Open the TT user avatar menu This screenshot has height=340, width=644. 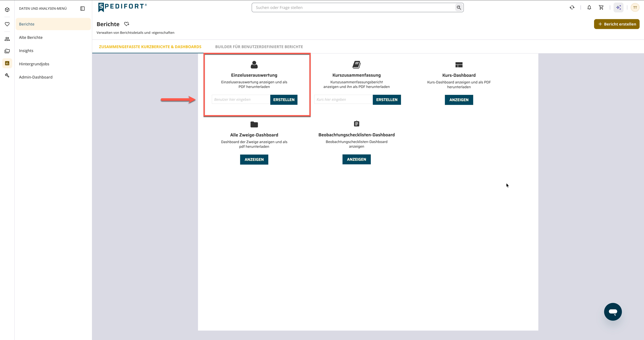click(635, 8)
